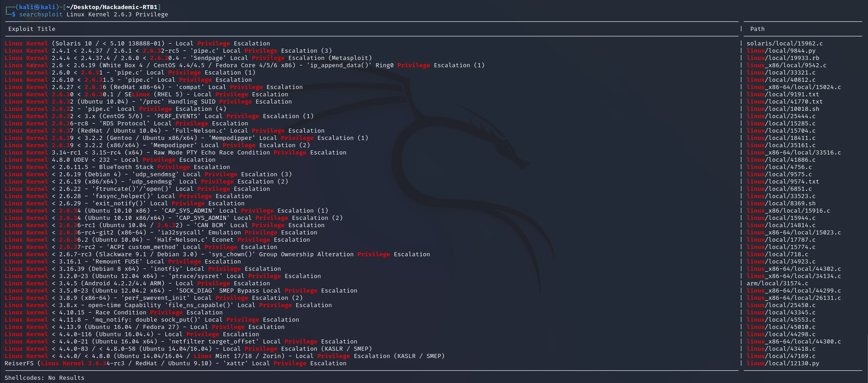The height and width of the screenshot is (383, 868).
Task: Select path linux/local/10018.sh
Action: tap(783, 109)
